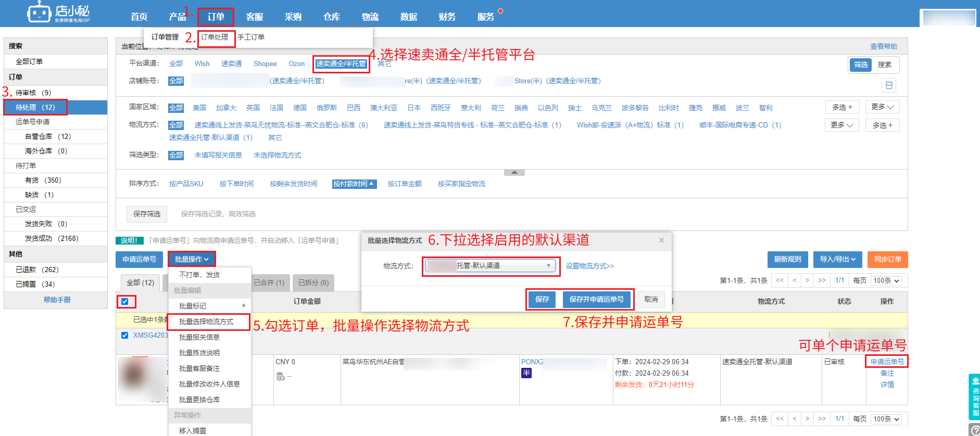Uncheck the XMSG4203 order checkbox

point(124,335)
